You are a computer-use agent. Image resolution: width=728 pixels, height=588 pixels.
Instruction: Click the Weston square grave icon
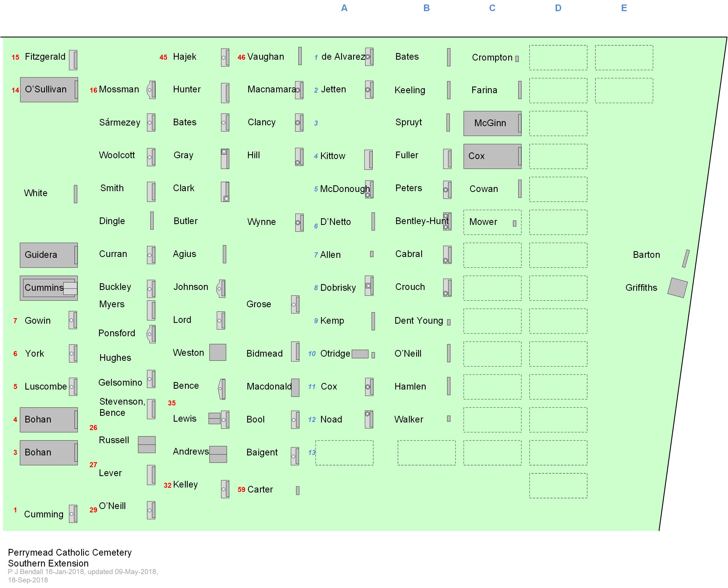218,352
